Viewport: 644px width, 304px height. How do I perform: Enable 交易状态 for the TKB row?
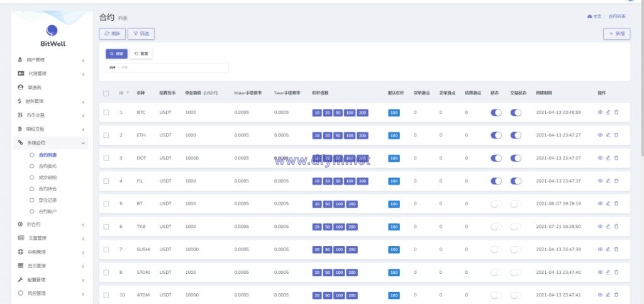point(516,227)
